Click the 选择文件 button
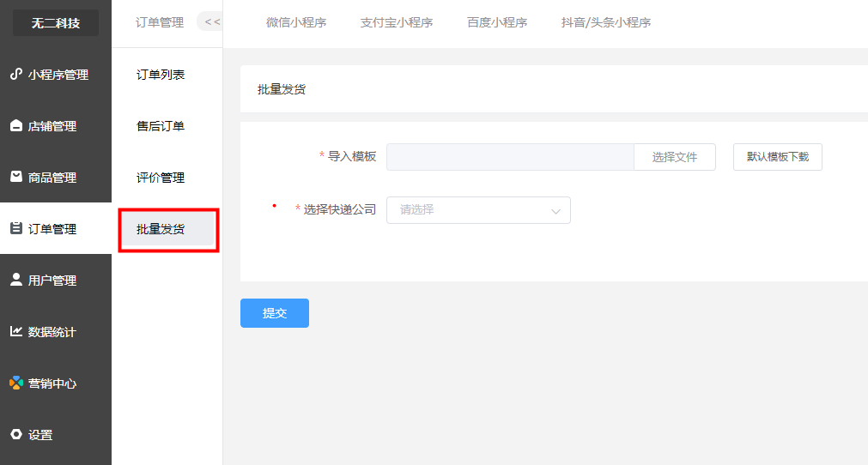The height and width of the screenshot is (465, 868). pos(674,157)
